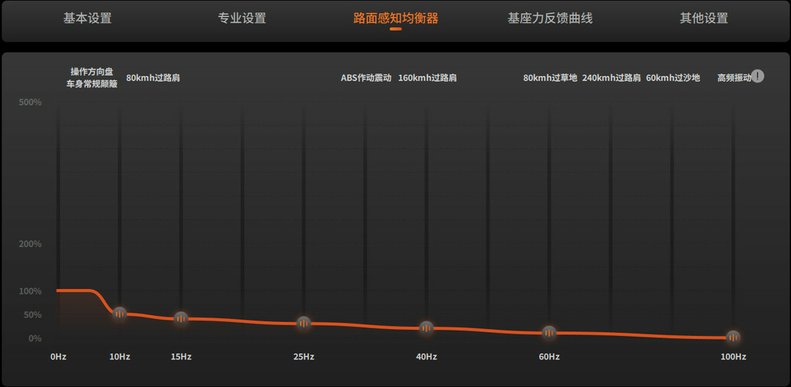The width and height of the screenshot is (791, 387).
Task: Open the 基座力反馈曲线 tab
Action: click(550, 19)
